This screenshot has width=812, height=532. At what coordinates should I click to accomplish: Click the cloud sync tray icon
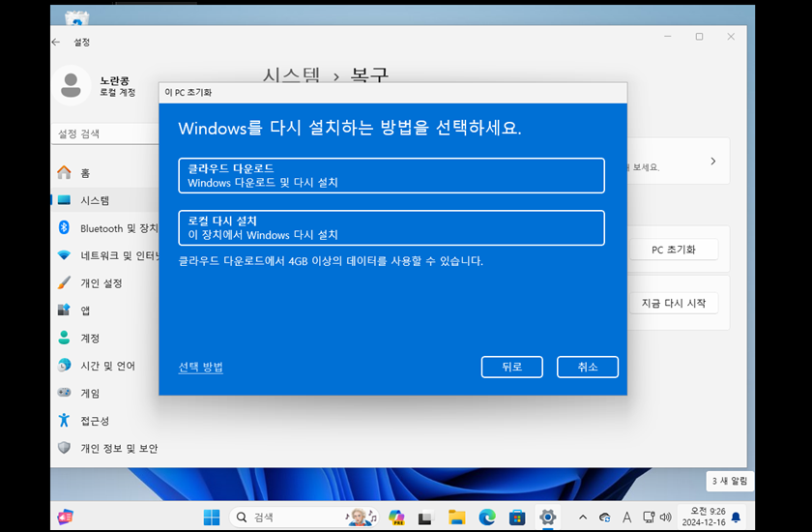point(604,517)
